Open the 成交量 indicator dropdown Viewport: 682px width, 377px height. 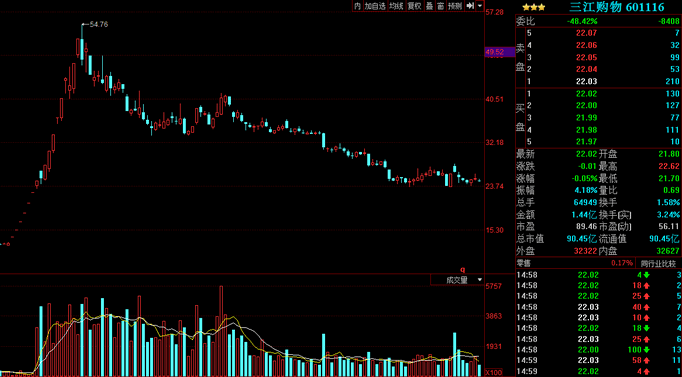[457, 280]
